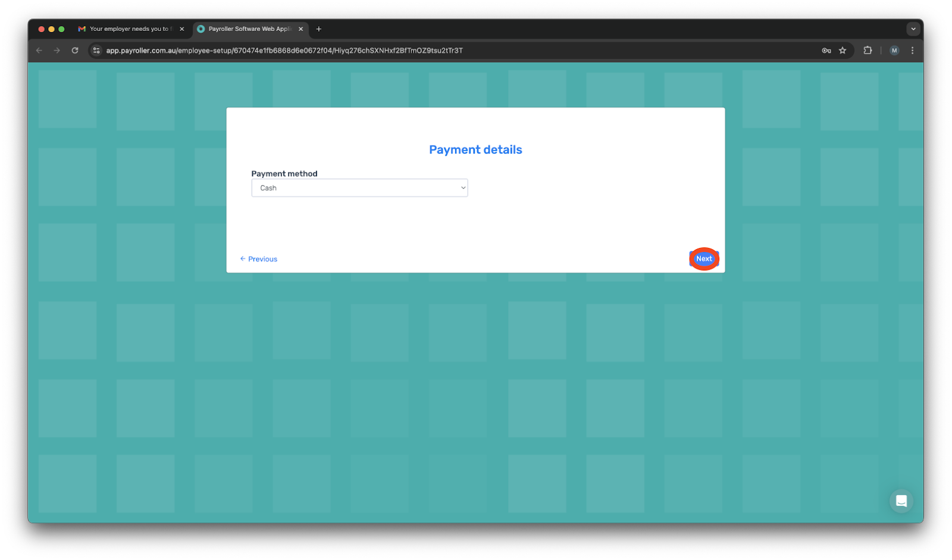Click the browser forward arrow

coord(57,51)
